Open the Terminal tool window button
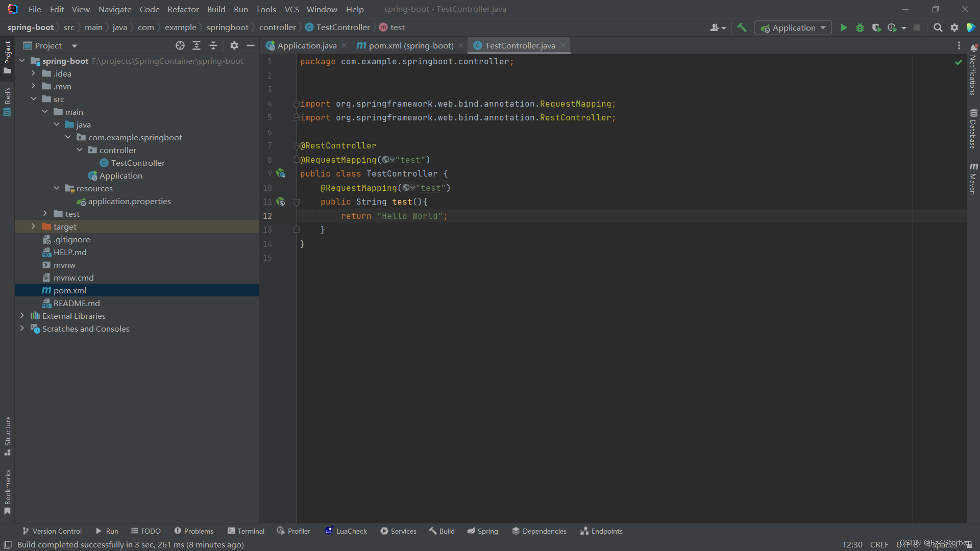The image size is (980, 551). pyautogui.click(x=246, y=531)
